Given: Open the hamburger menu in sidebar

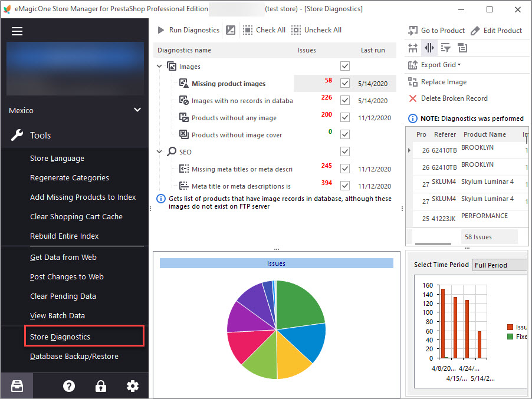Looking at the screenshot, I should (x=17, y=31).
